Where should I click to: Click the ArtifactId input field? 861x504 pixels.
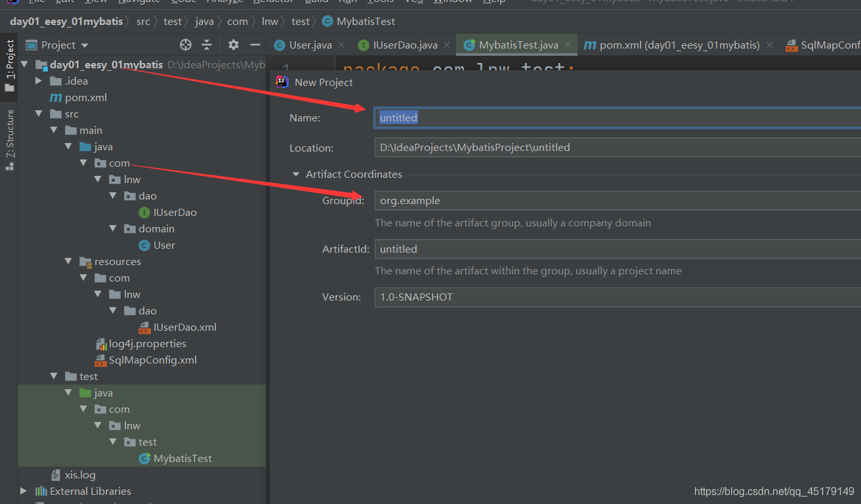[618, 249]
